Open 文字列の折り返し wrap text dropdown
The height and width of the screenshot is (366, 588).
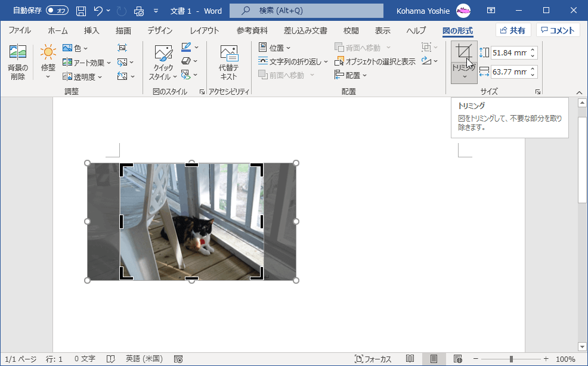293,61
